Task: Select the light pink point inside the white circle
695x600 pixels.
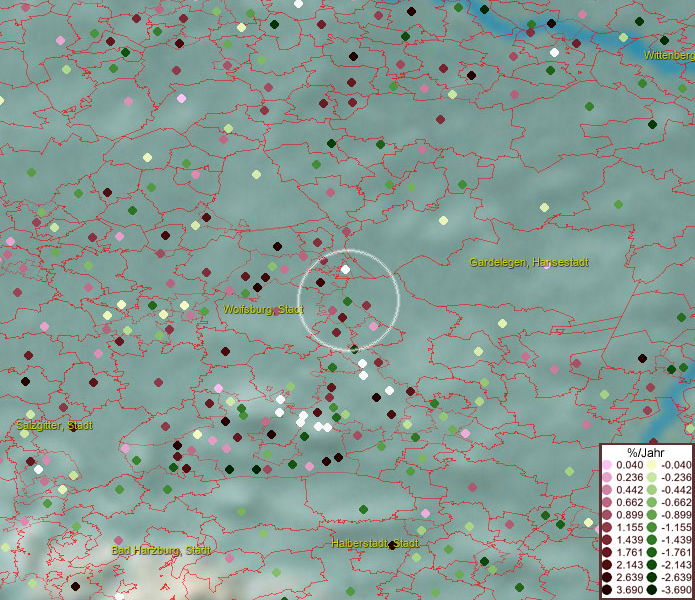Action: coord(374,327)
